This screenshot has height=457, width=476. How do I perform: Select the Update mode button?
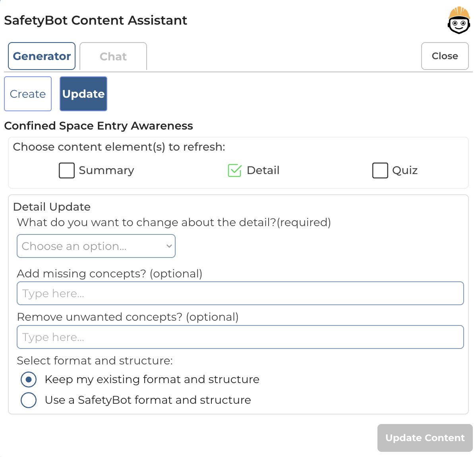83,94
